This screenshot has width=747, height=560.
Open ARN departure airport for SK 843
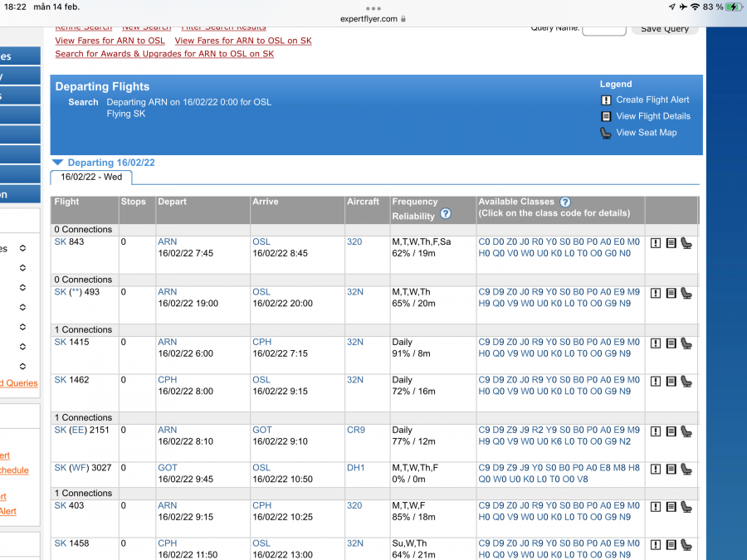click(x=167, y=242)
